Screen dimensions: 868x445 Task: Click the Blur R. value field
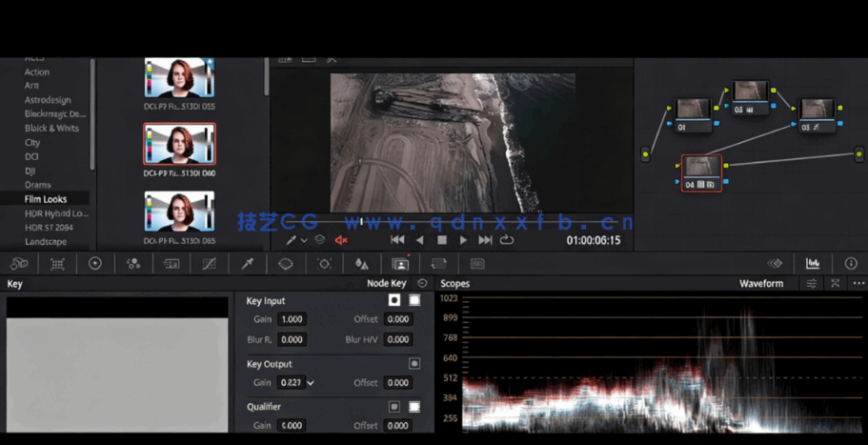pos(292,339)
